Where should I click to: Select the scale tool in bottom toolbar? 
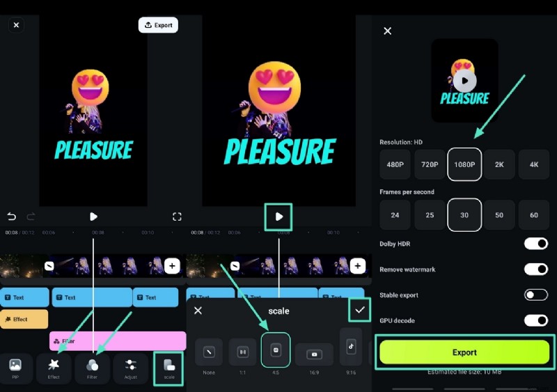(168, 367)
